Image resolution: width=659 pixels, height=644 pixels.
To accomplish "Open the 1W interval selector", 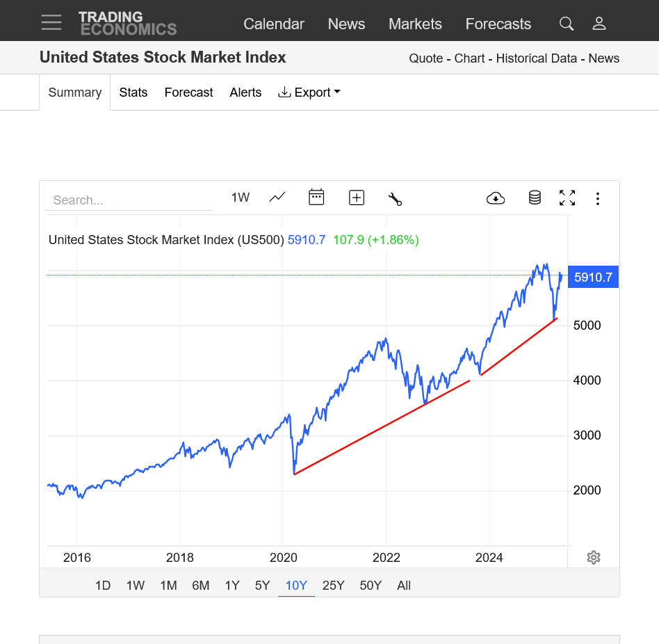I will 241,198.
